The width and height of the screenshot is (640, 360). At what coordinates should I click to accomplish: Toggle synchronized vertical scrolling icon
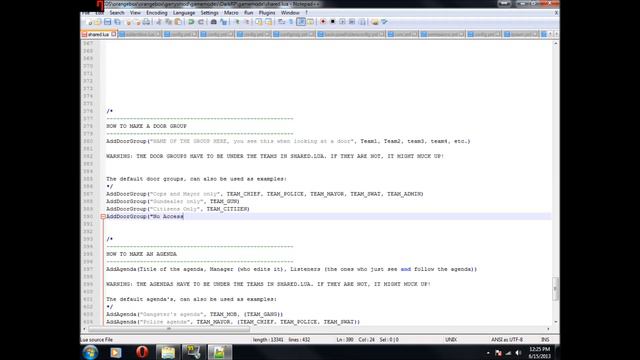tap(259, 22)
